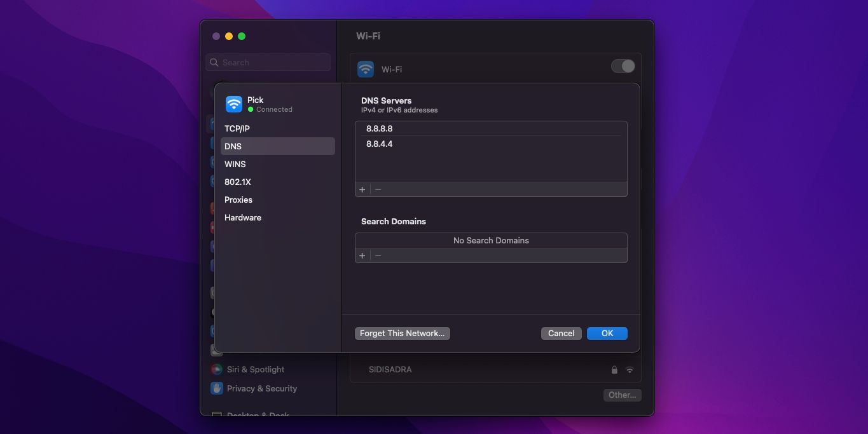Open the Hardware settings tab
The width and height of the screenshot is (868, 434).
point(242,217)
